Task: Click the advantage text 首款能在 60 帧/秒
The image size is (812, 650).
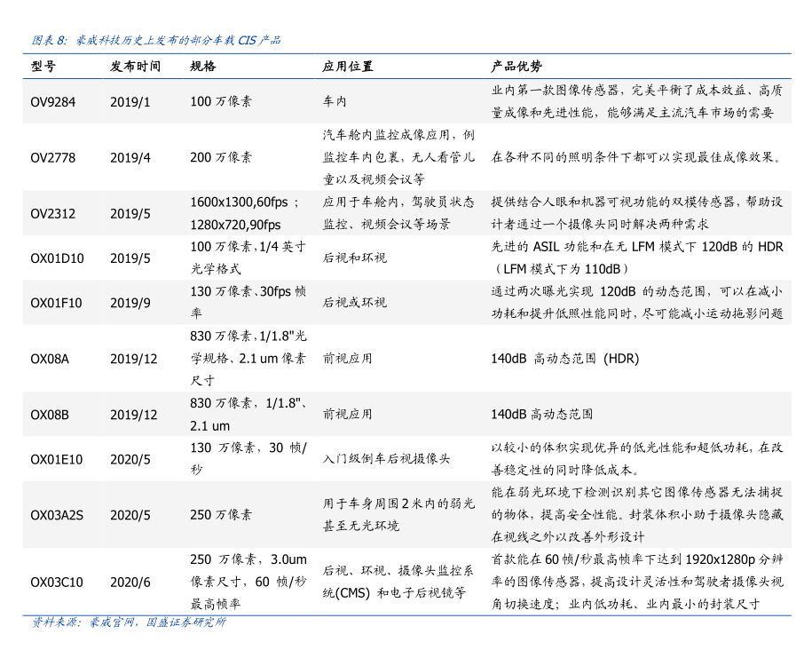Action: tap(541, 559)
